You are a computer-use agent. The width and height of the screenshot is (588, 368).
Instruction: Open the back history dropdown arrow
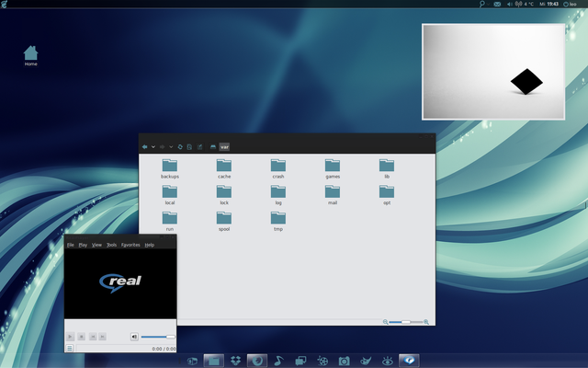(x=153, y=147)
